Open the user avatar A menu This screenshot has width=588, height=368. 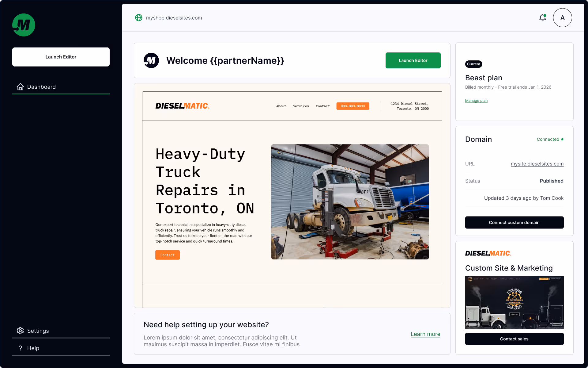(562, 18)
